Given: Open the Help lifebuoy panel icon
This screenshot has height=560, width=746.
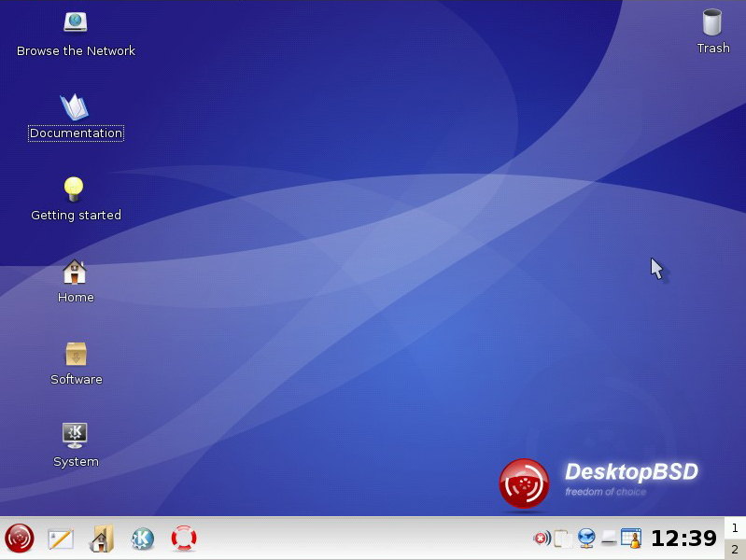Looking at the screenshot, I should point(184,539).
